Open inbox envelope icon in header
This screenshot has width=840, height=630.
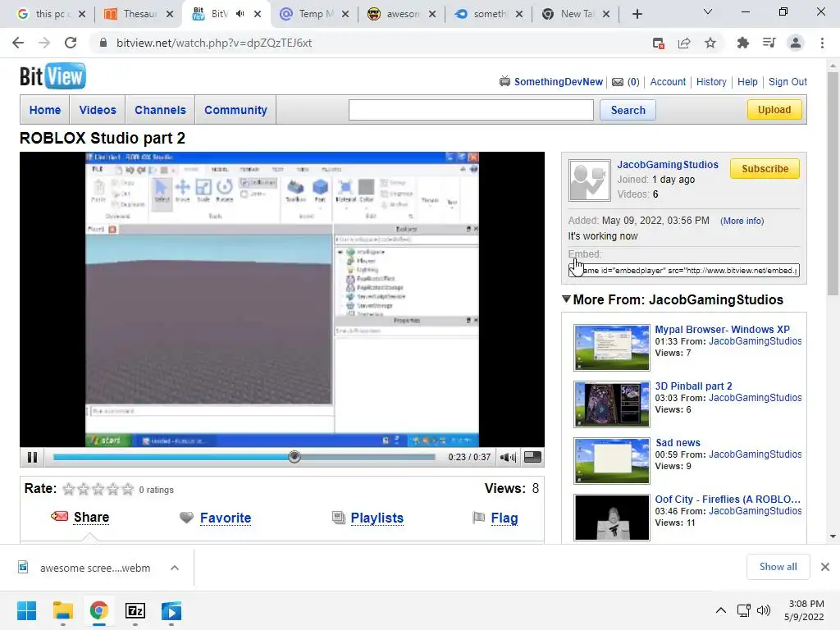[x=618, y=82]
